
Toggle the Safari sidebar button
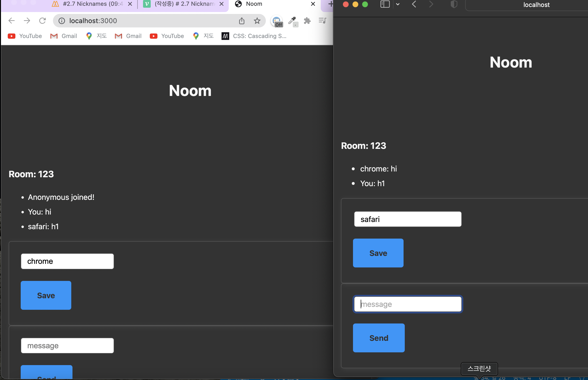(385, 4)
